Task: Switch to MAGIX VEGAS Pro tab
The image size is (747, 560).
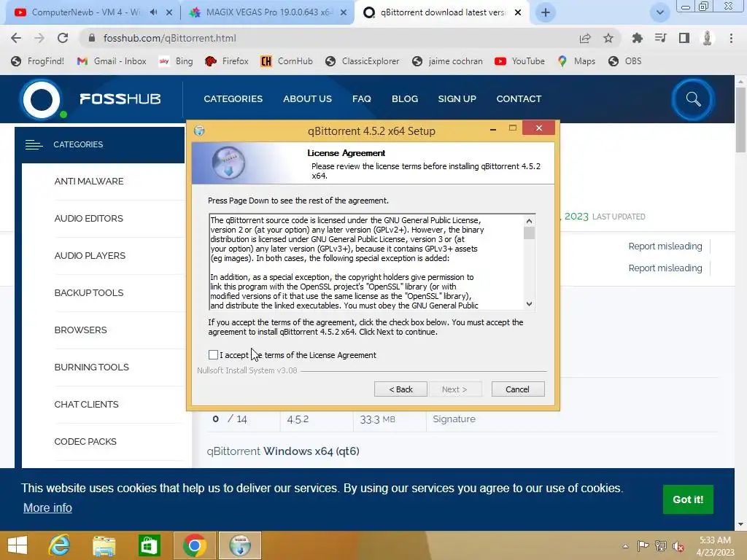Action: [x=269, y=12]
